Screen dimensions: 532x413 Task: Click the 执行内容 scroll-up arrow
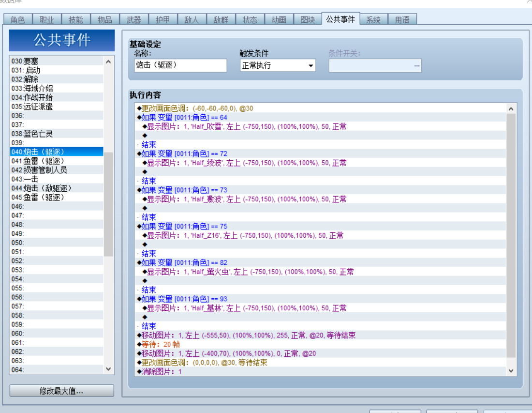[x=511, y=108]
